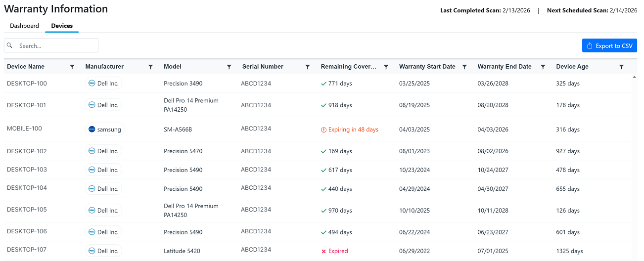Click the Model column filter icon

click(229, 67)
